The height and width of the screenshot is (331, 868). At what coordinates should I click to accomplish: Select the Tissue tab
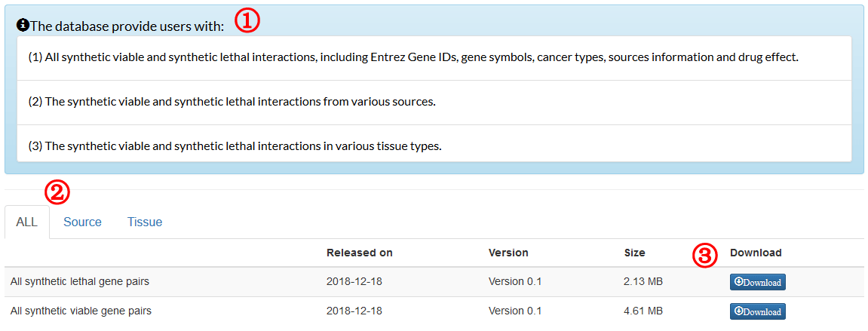145,222
